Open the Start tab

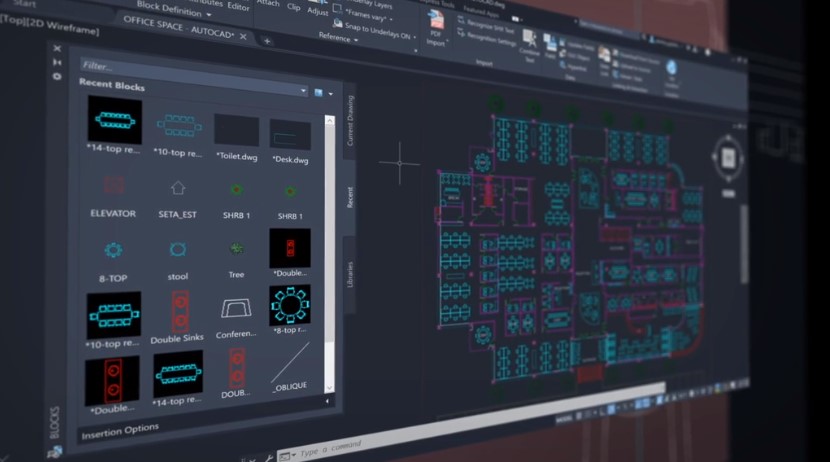click(x=23, y=3)
